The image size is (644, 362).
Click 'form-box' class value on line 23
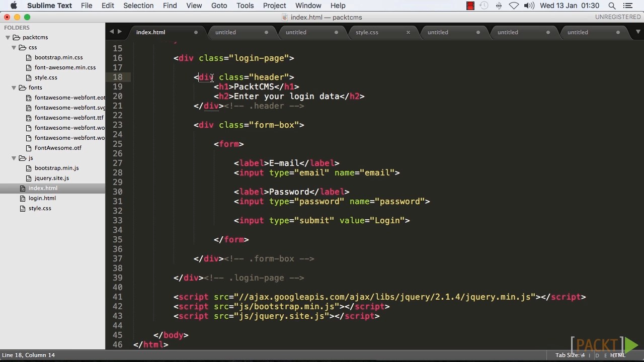click(274, 125)
